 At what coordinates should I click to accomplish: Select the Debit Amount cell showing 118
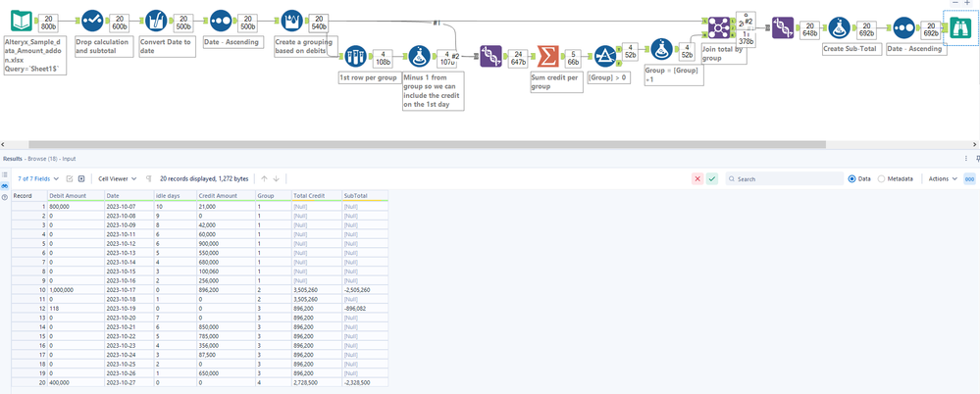(x=76, y=309)
